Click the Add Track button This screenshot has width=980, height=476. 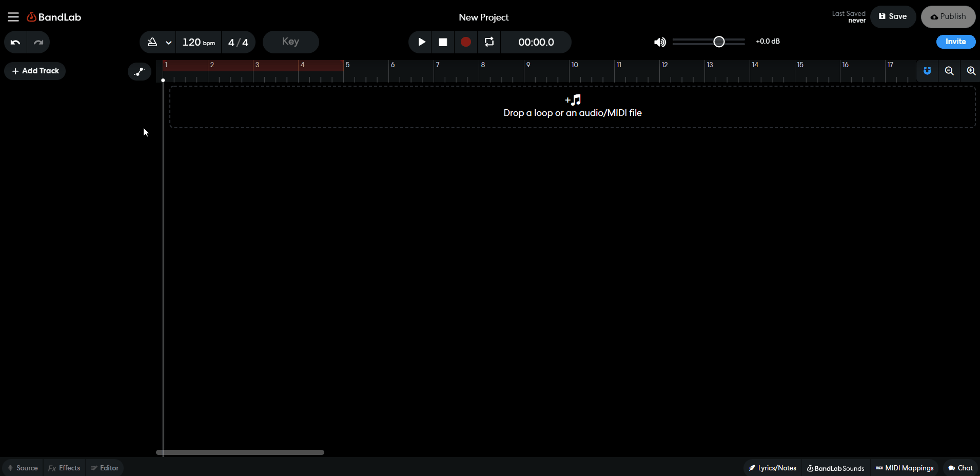(35, 70)
